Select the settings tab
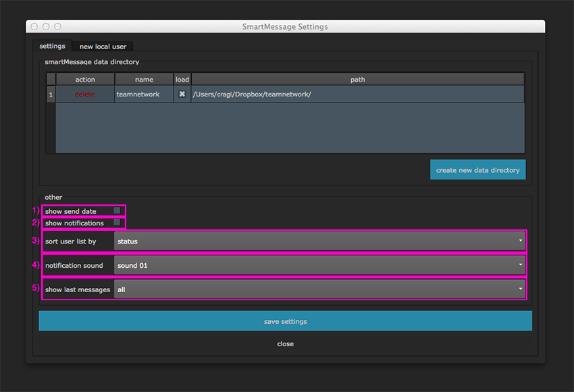This screenshot has height=392, width=574. [52, 47]
